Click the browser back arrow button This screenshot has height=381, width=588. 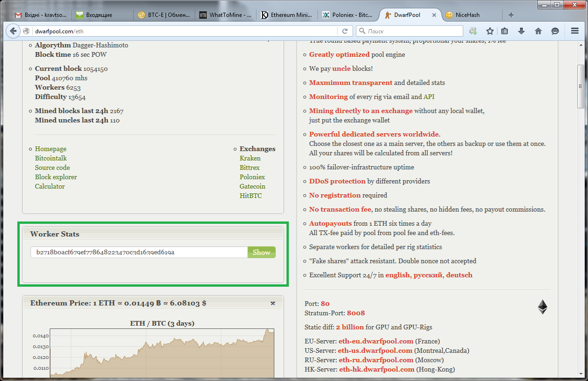click(13, 31)
